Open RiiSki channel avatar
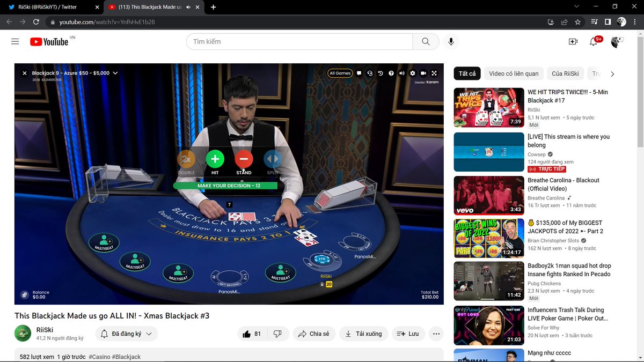The width and height of the screenshot is (644, 362). (x=23, y=334)
